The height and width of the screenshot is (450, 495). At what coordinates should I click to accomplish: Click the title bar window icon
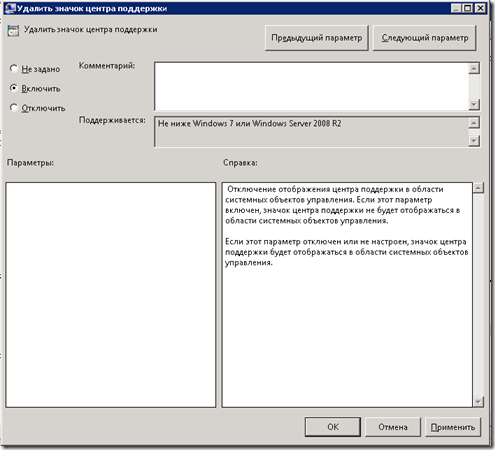coord(10,8)
